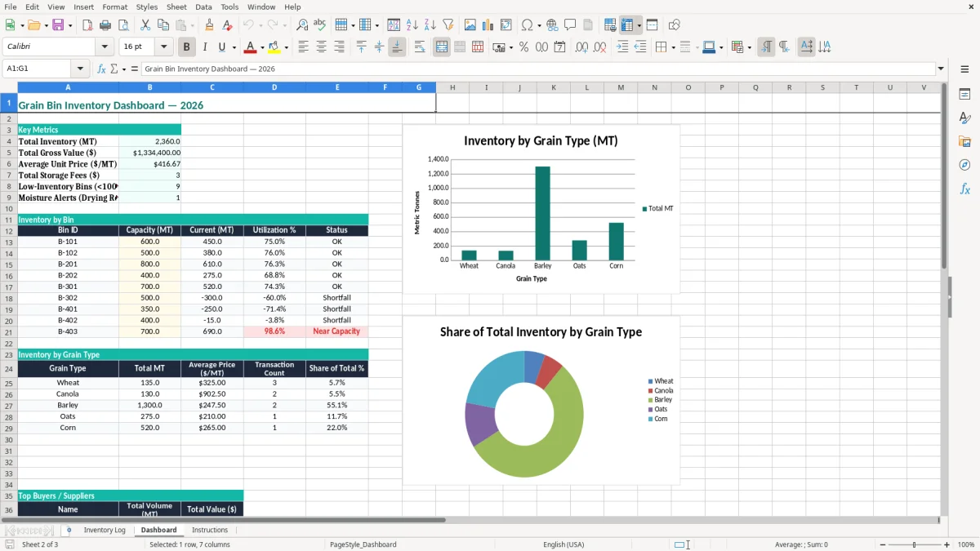Toggle Center Horizontally alignment
This screenshot has height=551, width=980.
pos(321,47)
